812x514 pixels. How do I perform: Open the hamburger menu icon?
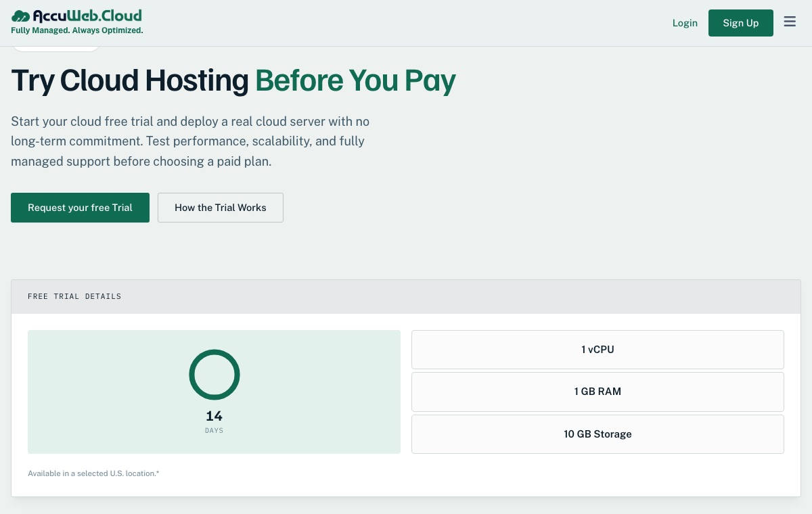point(790,22)
